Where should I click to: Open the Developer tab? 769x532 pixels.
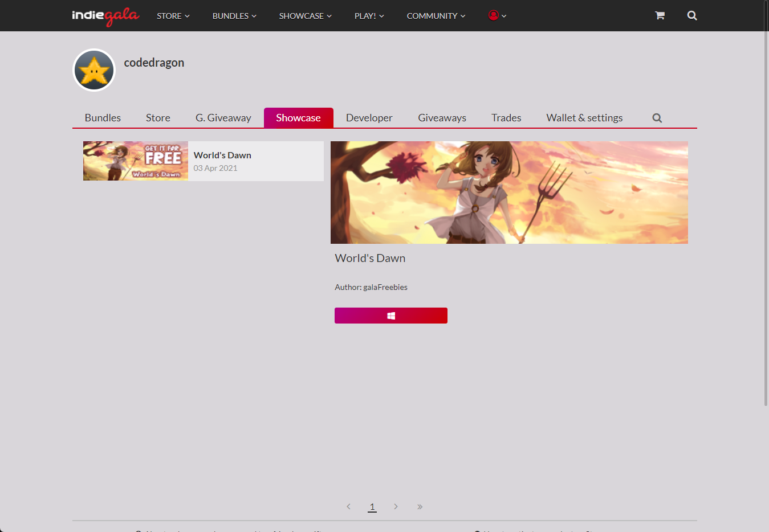point(369,118)
